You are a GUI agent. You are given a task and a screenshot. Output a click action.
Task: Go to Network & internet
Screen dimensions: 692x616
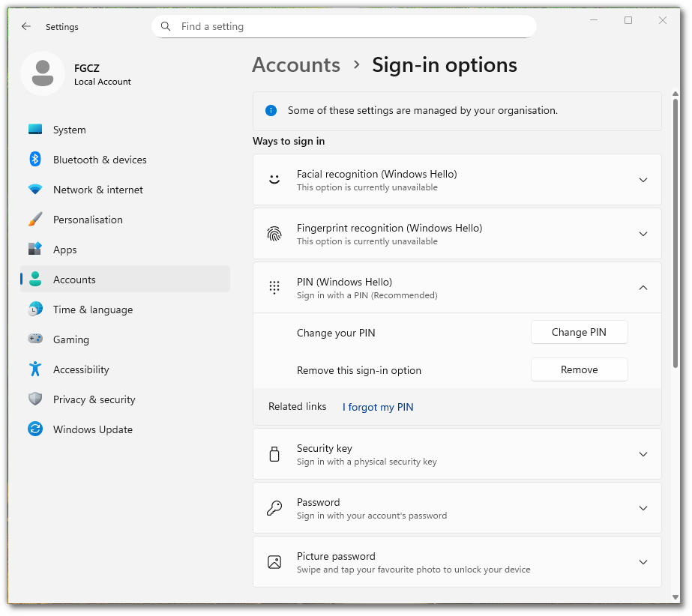[x=125, y=190]
